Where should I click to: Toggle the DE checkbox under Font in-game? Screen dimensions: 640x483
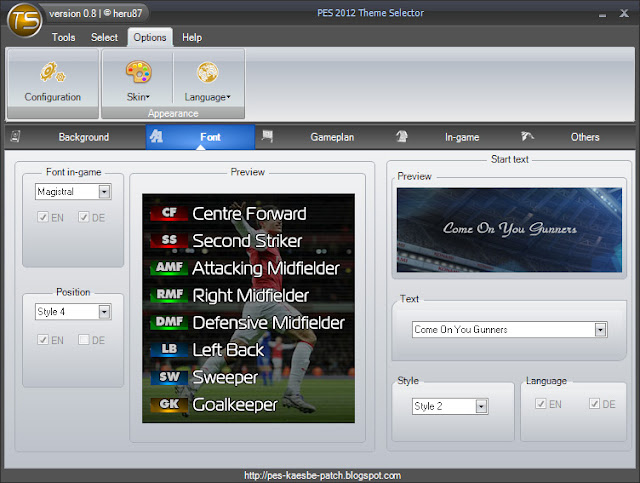coord(85,217)
